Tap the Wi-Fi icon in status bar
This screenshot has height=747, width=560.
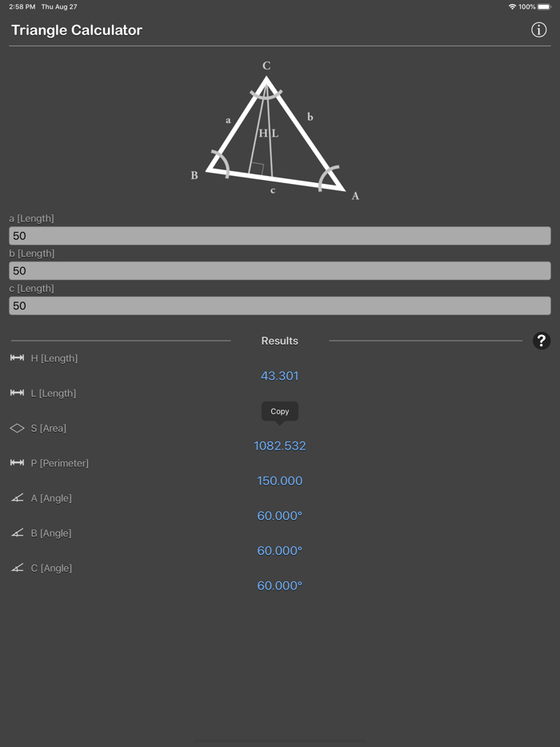pos(512,6)
